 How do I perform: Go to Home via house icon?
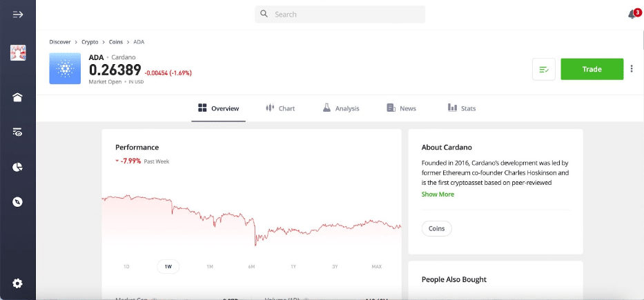coord(18,97)
